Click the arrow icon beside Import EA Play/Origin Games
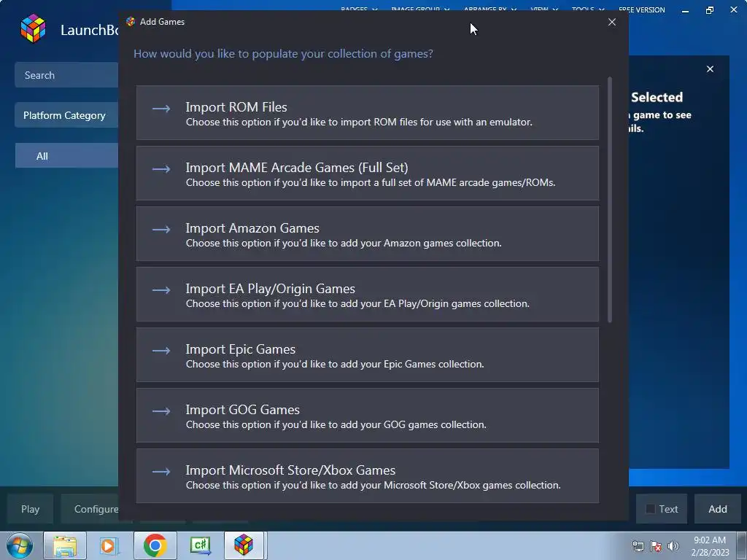The height and width of the screenshot is (560, 747). [161, 290]
